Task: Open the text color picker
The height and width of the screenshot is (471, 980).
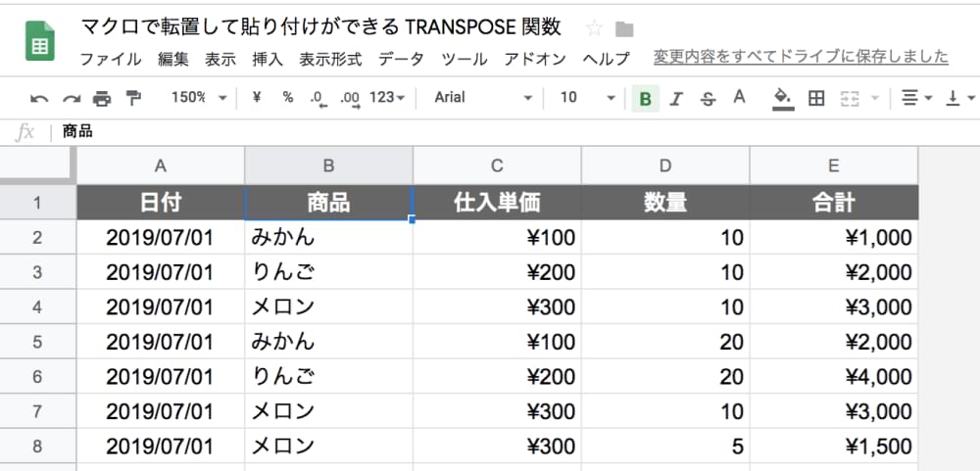Action: point(739,98)
